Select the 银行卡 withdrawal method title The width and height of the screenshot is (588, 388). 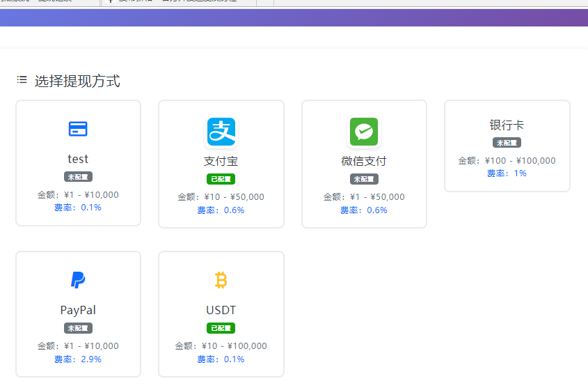(x=507, y=125)
